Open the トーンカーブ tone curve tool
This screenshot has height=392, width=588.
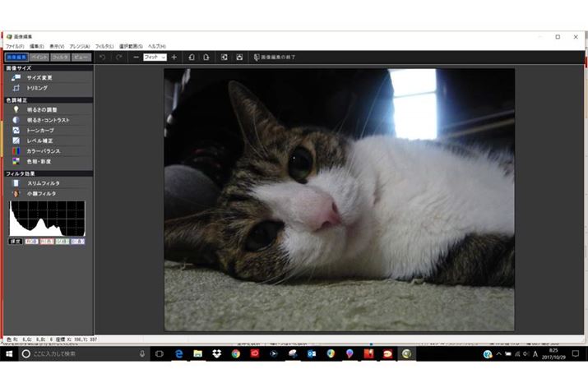[x=39, y=130]
